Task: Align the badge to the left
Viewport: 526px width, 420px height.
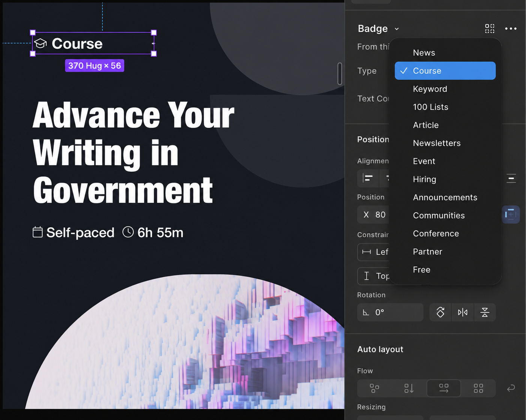Action: (x=368, y=178)
